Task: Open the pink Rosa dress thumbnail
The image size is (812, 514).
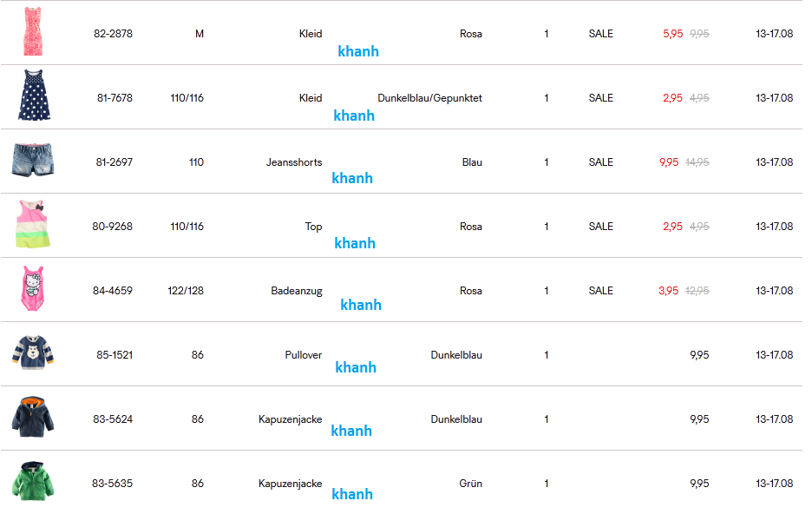Action: pyautogui.click(x=33, y=31)
